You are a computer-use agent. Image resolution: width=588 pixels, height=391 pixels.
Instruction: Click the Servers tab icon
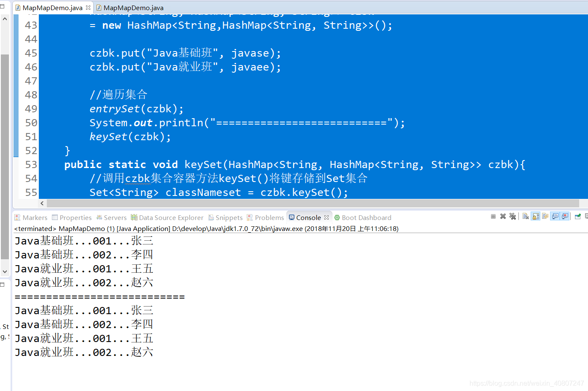click(x=99, y=217)
